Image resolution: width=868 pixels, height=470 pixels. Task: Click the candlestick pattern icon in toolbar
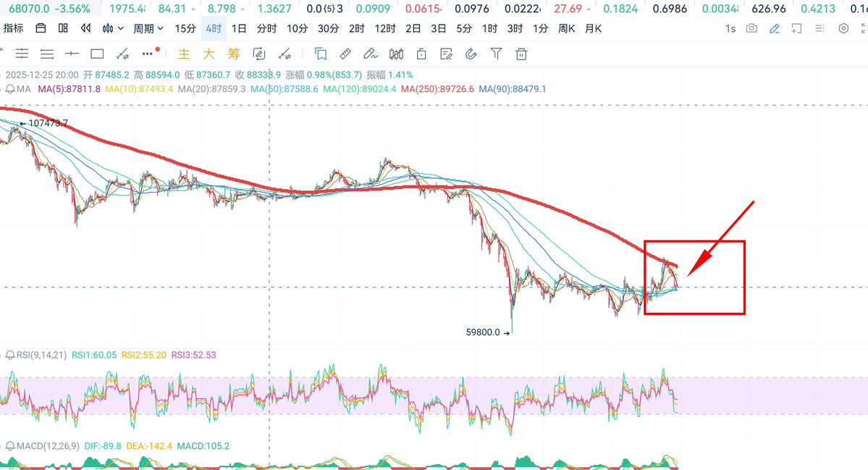tap(397, 54)
